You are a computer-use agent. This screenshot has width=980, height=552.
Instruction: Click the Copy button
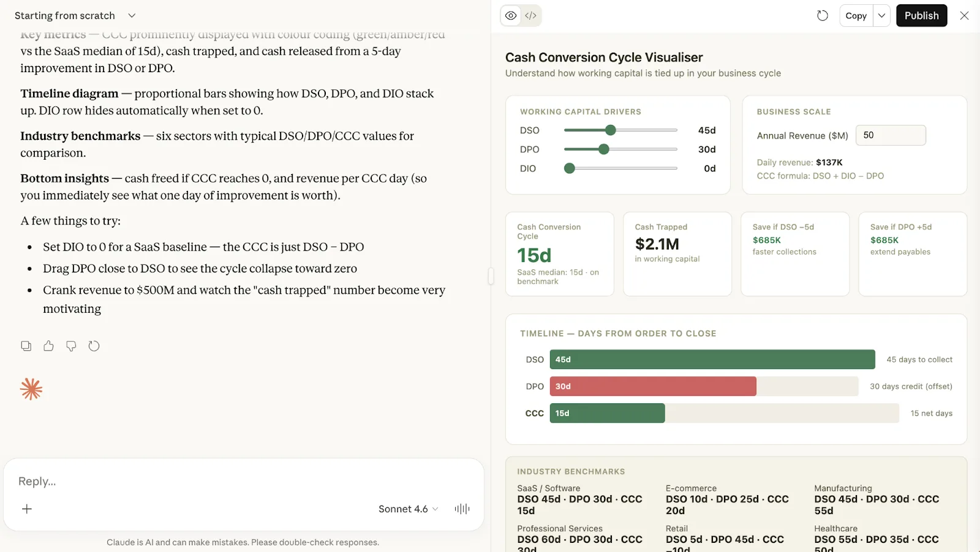[856, 15]
